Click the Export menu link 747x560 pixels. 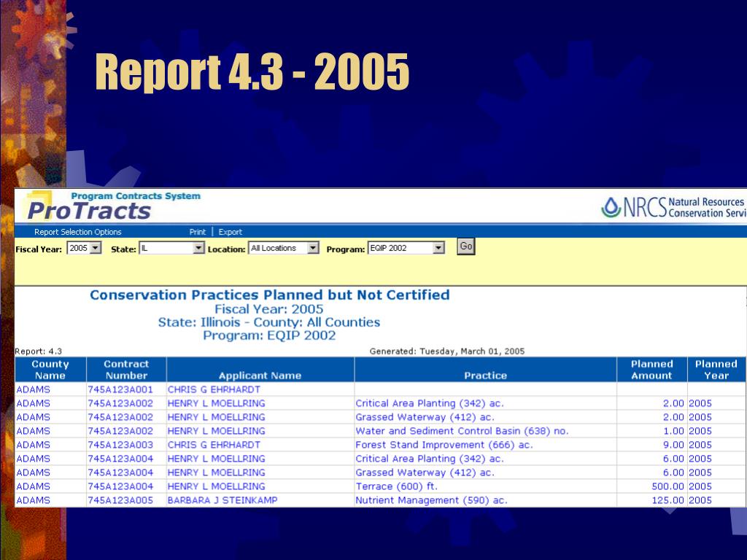pyautogui.click(x=230, y=232)
